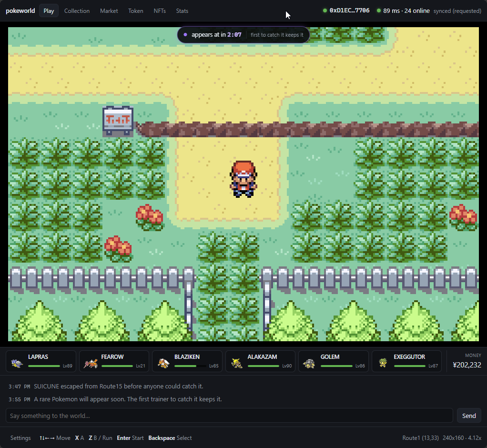Click the red flower beside the sand path
The height and width of the screenshot is (448, 487).
pos(150,217)
